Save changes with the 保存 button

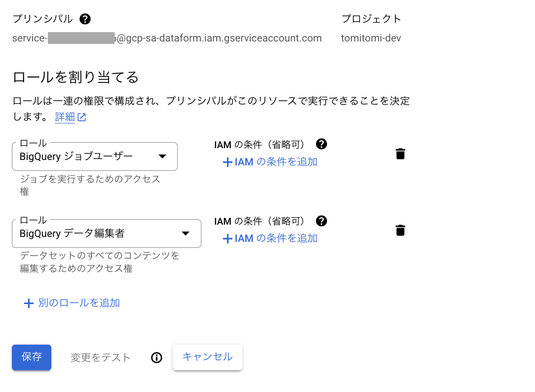click(31, 357)
